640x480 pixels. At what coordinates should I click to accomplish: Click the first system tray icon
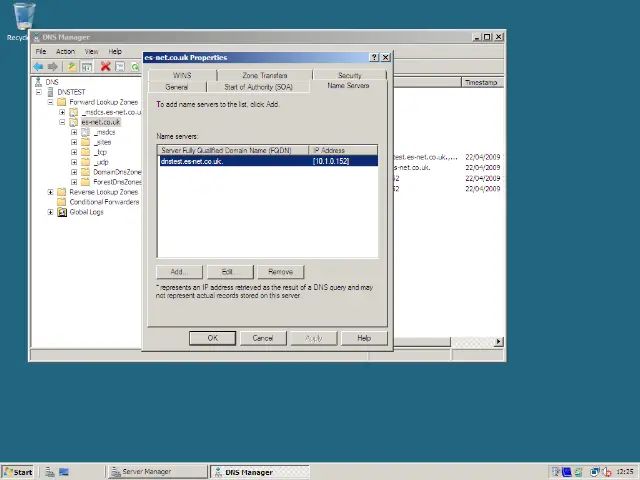[x=556, y=472]
